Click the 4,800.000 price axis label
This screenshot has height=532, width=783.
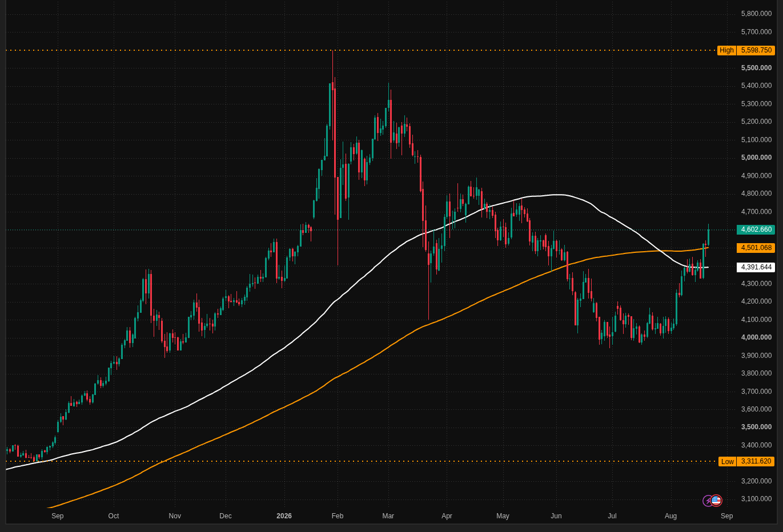tap(756, 194)
